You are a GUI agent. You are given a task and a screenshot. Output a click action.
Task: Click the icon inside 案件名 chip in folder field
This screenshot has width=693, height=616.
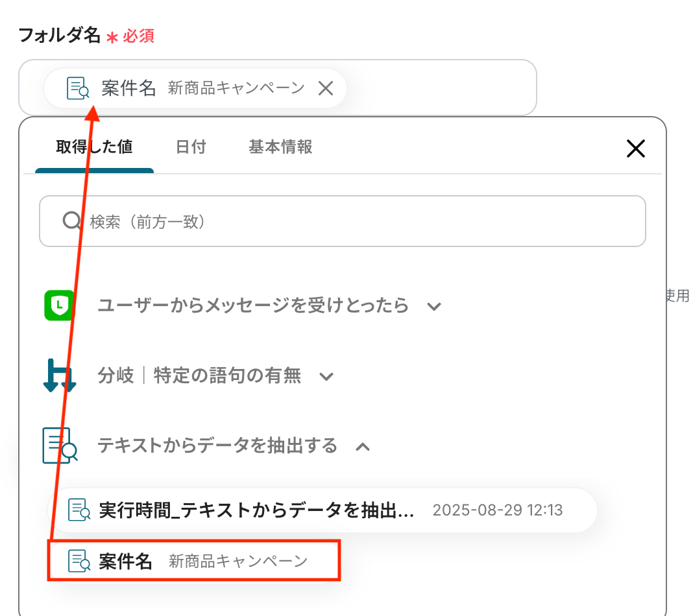click(x=78, y=88)
